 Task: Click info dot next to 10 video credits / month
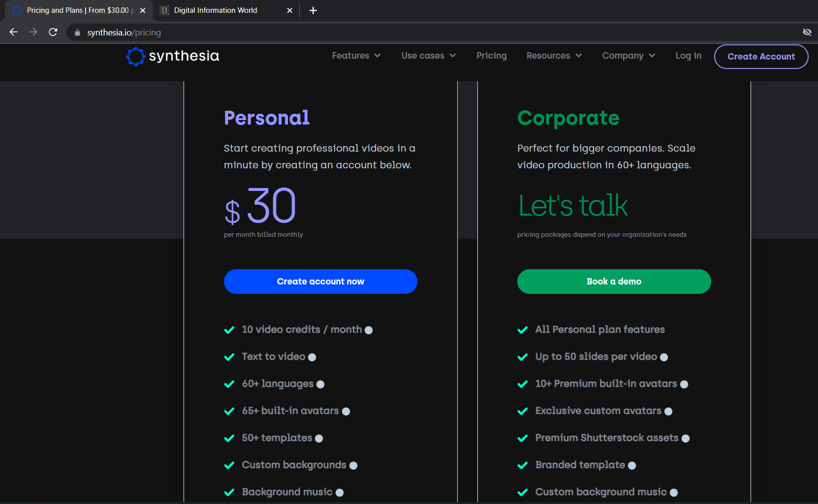coord(369,330)
